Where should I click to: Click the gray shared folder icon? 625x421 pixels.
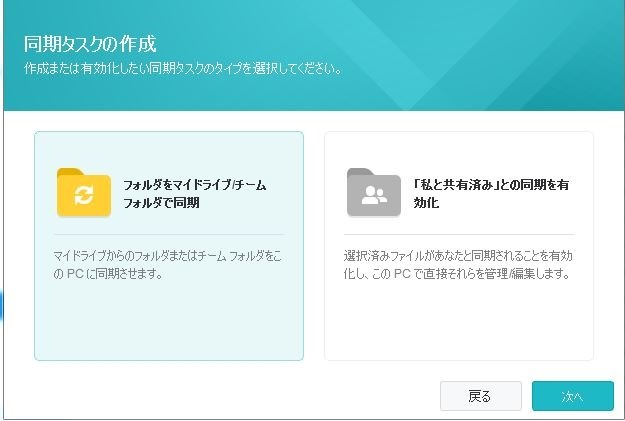click(374, 193)
